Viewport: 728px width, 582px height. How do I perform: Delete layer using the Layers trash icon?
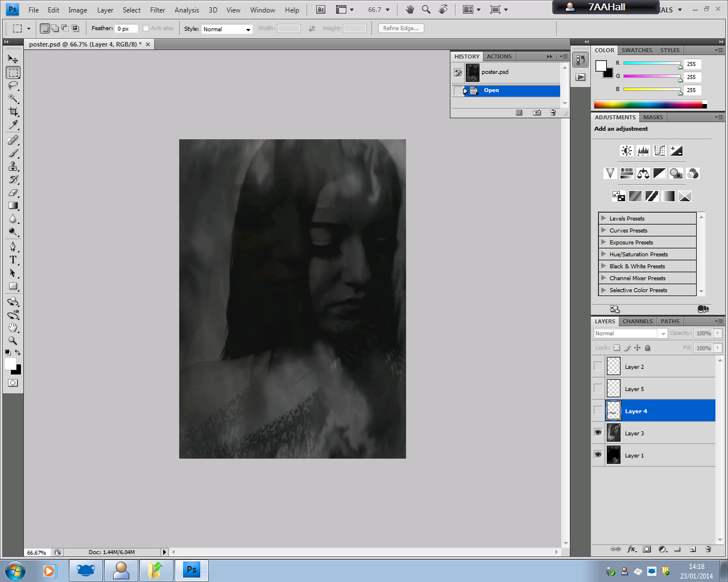tap(708, 549)
